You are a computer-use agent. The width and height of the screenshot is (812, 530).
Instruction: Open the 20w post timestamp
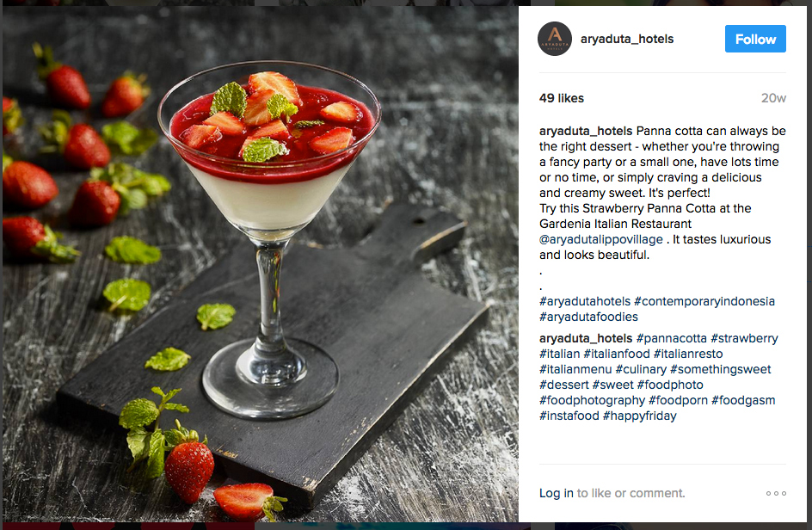click(773, 98)
